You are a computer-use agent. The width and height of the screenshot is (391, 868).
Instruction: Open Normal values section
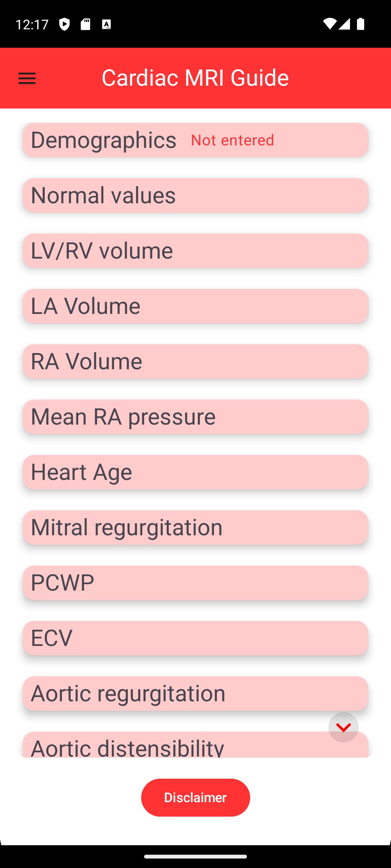point(195,195)
